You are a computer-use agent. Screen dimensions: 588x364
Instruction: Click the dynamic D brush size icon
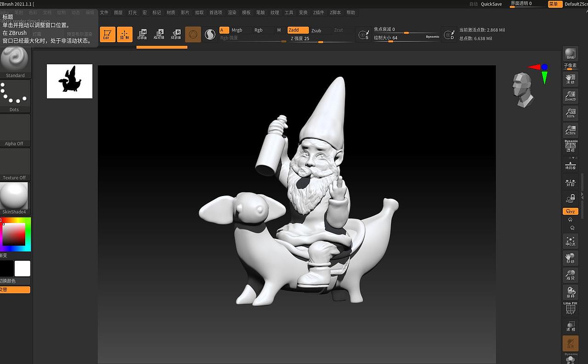point(449,34)
